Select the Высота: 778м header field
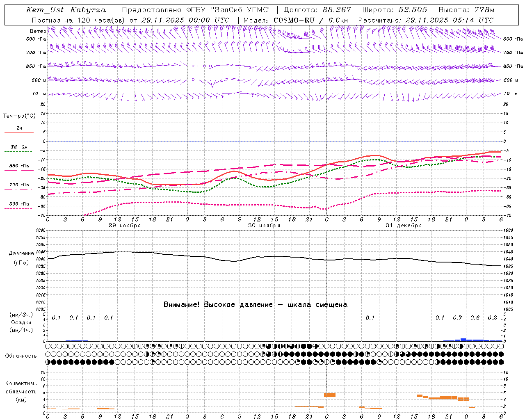The image size is (525, 420). (467, 10)
